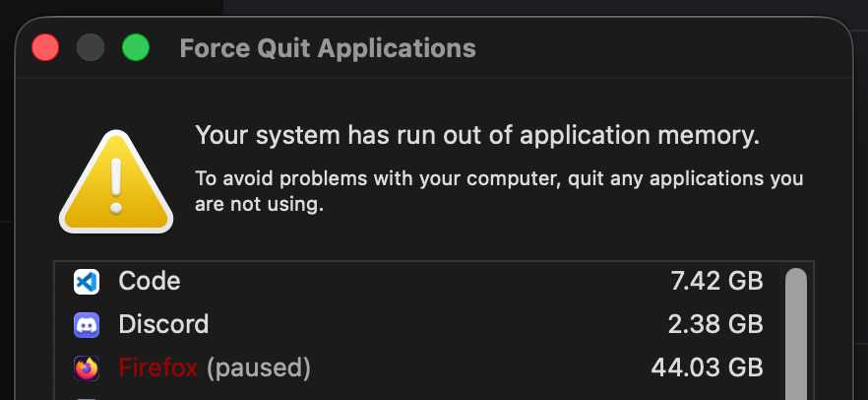The image size is (868, 400).
Task: Click the Firefox app icon
Action: pos(86,368)
